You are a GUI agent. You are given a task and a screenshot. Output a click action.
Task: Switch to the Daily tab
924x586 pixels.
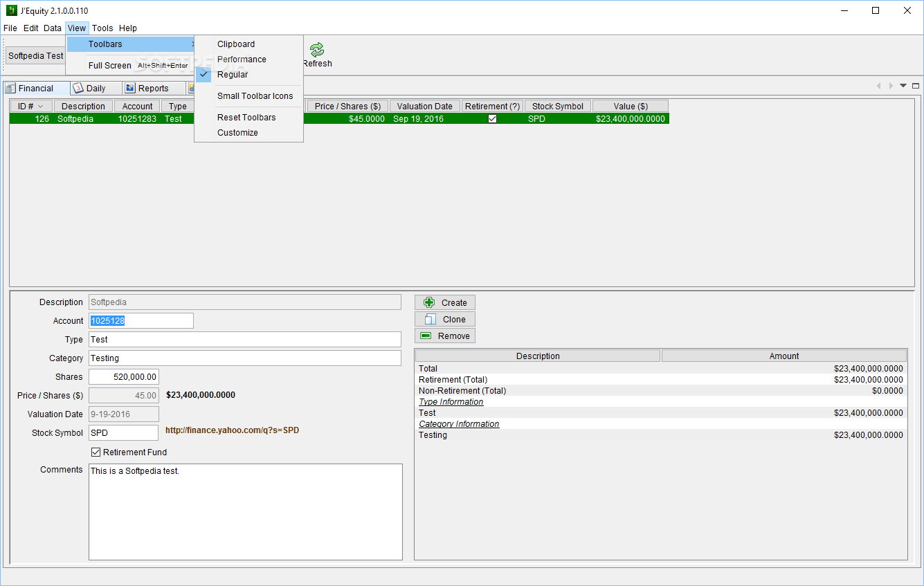[x=96, y=88]
